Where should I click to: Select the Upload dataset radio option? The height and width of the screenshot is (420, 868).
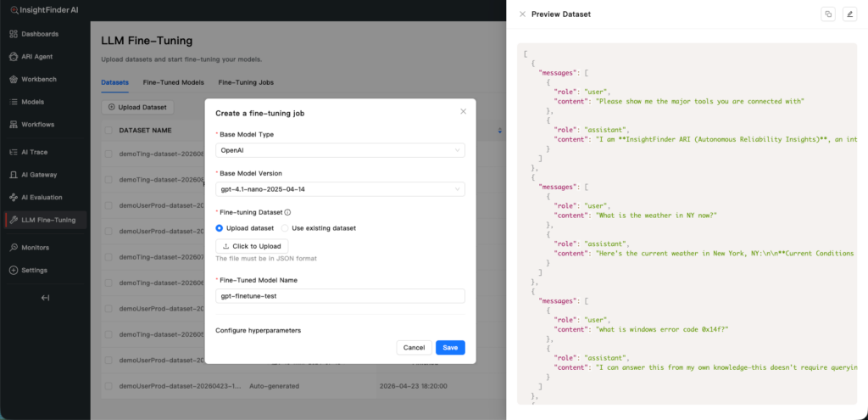click(x=220, y=227)
